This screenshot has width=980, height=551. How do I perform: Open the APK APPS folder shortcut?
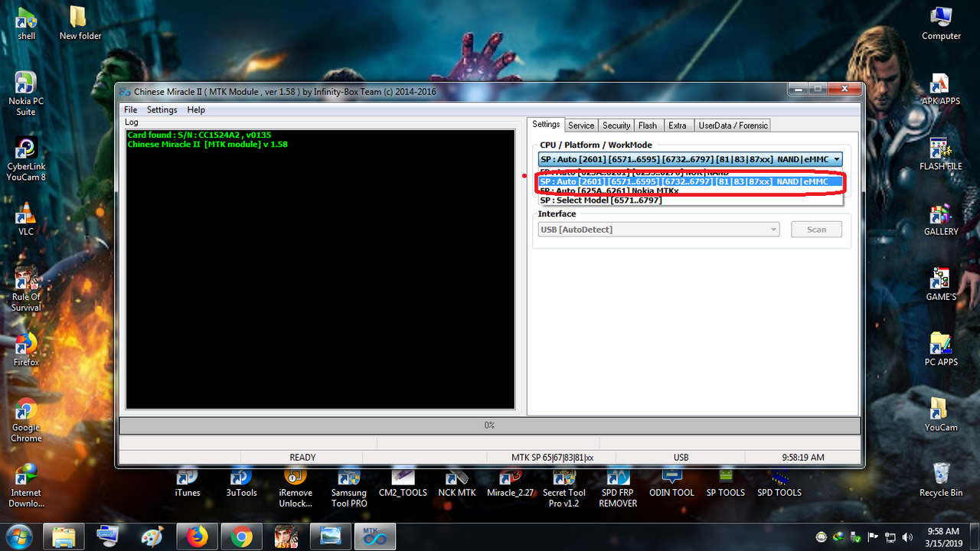tap(941, 89)
